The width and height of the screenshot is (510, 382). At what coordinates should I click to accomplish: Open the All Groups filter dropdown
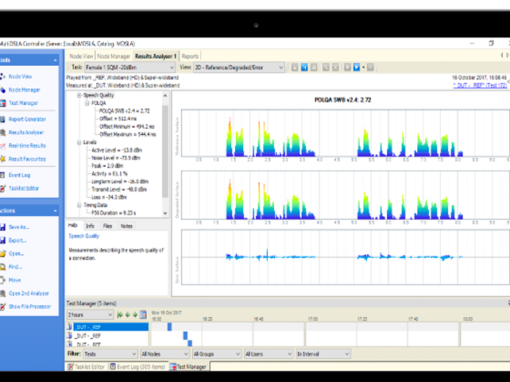(x=216, y=354)
